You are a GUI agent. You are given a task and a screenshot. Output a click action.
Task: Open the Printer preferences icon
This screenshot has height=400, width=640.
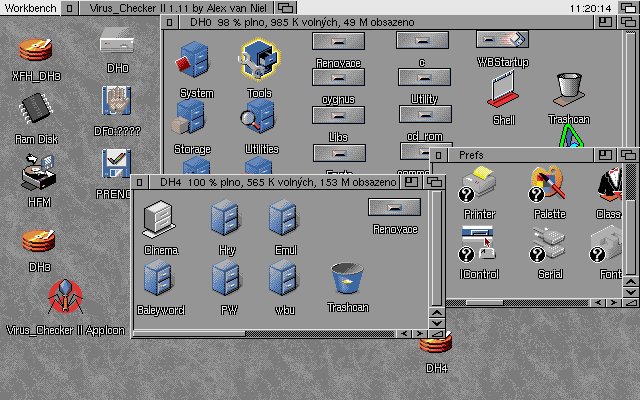click(x=480, y=185)
